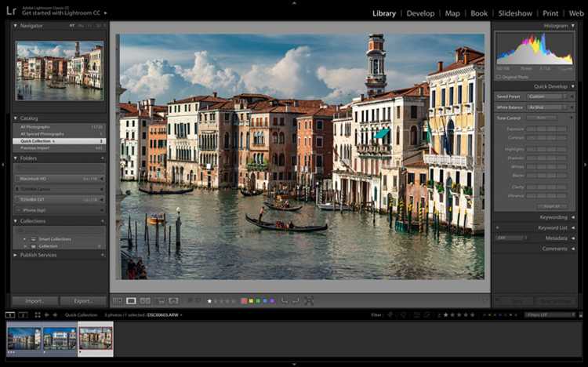Go to the Print module

click(550, 13)
